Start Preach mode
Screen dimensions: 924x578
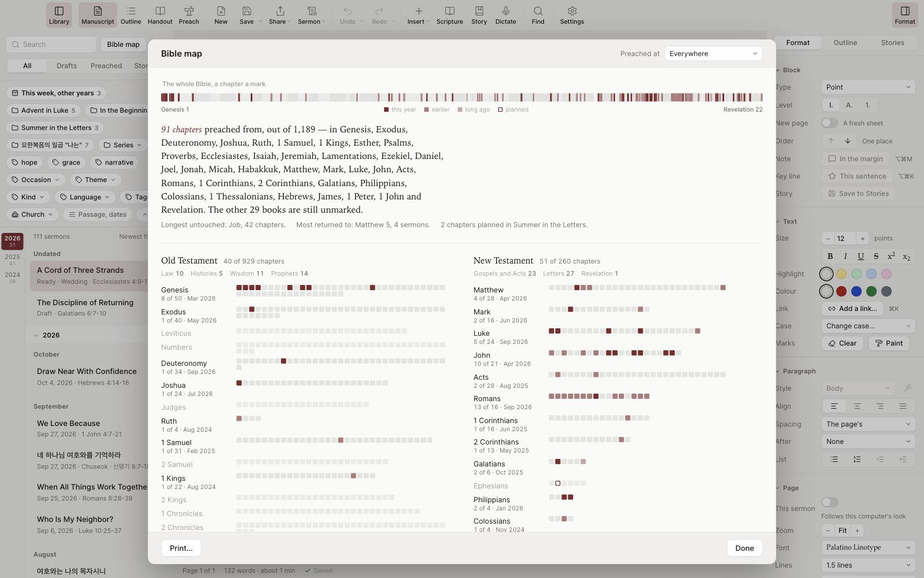pyautogui.click(x=189, y=15)
